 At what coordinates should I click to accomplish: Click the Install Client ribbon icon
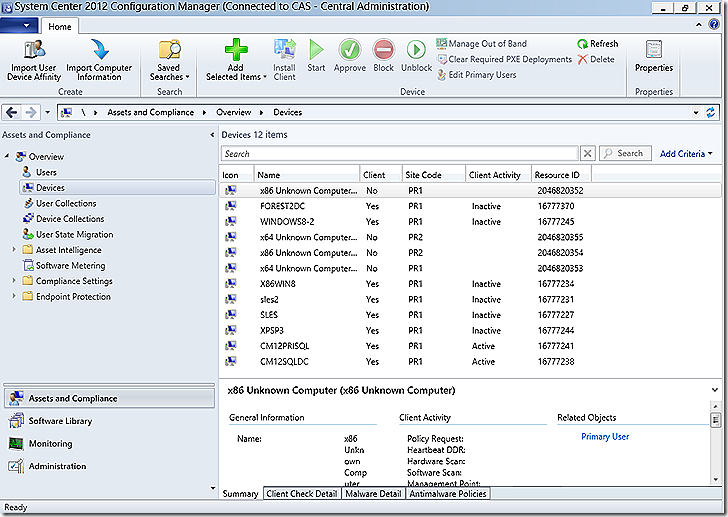pyautogui.click(x=284, y=49)
